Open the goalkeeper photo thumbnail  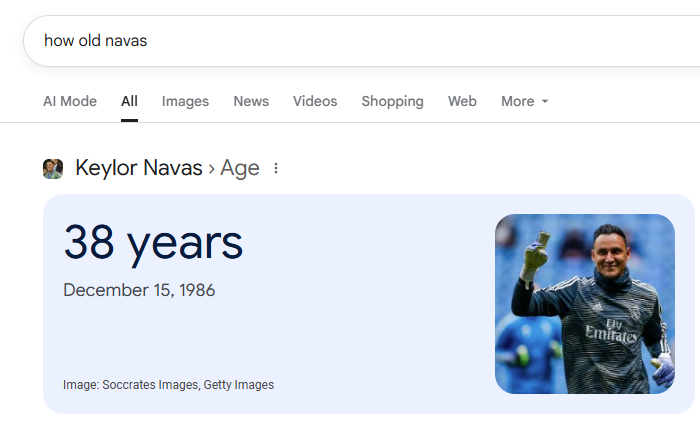tap(585, 304)
